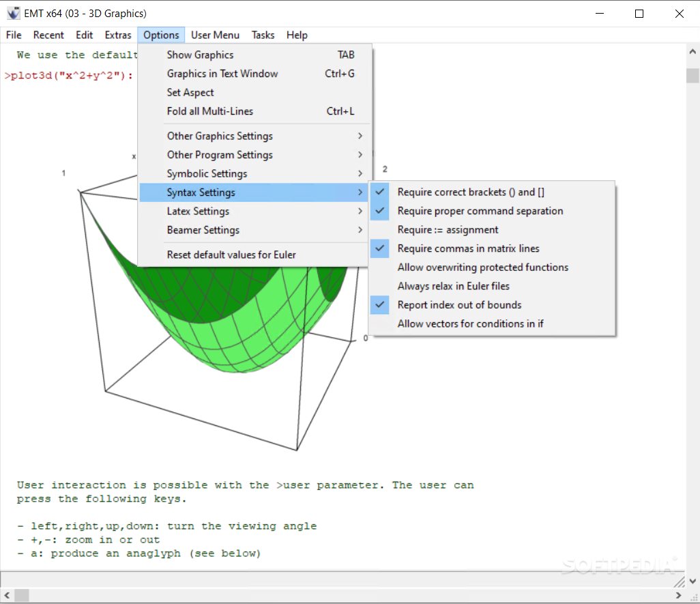Image resolution: width=700 pixels, height=604 pixels.
Task: Open the Extras menu
Action: 118,35
